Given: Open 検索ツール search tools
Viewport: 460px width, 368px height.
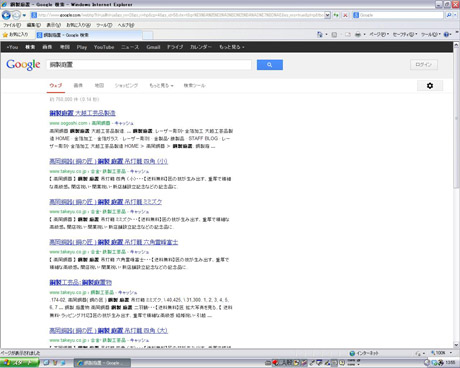Looking at the screenshot, I should [x=195, y=85].
